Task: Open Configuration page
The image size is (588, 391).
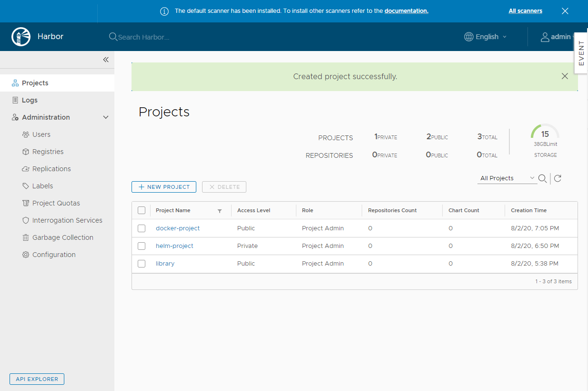Action: pyautogui.click(x=54, y=255)
